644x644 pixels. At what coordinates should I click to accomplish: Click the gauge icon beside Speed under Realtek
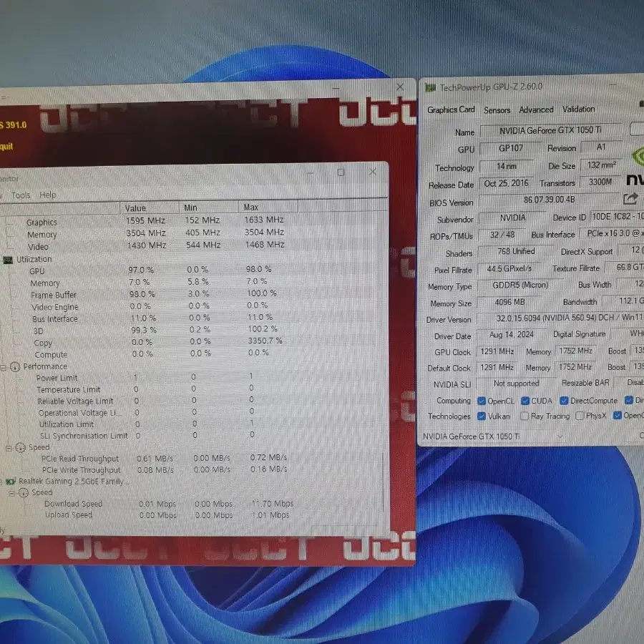pos(24,492)
